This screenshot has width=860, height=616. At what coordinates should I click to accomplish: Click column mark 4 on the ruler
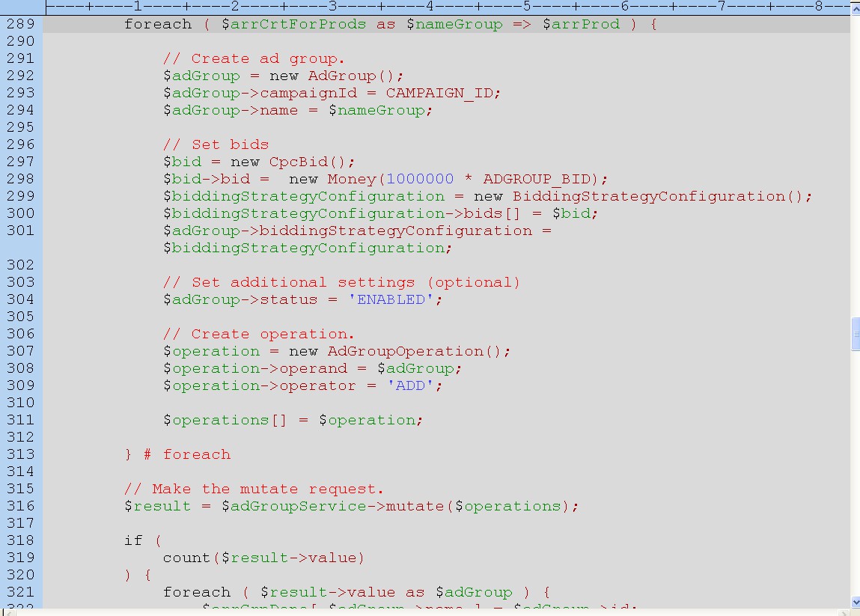coord(430,7)
